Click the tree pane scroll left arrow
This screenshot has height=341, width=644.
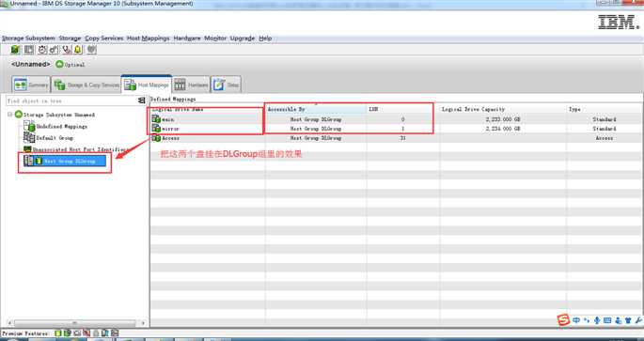[x=9, y=323]
